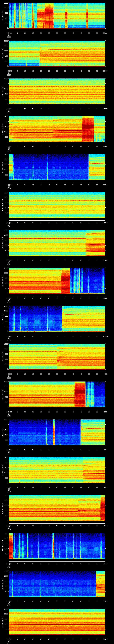The width and height of the screenshot is (114, 644).
Task: Click the '1:00' end-of-minute label
Action: (105, 374)
